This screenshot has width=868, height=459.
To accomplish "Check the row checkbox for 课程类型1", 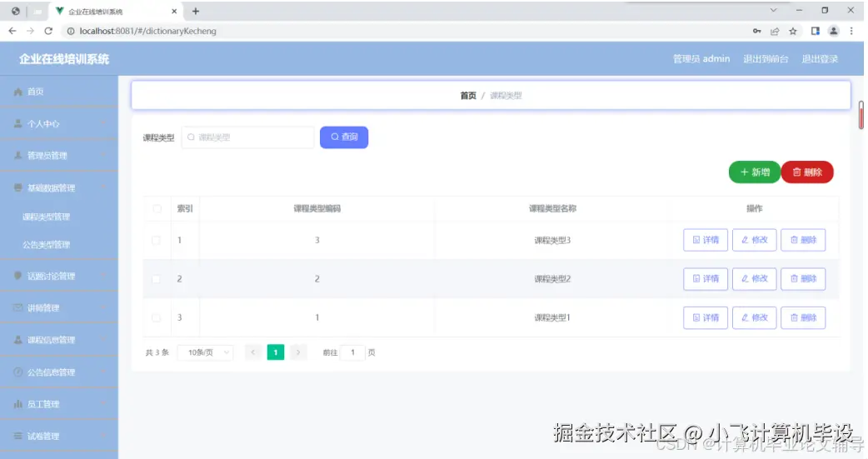I will point(156,318).
